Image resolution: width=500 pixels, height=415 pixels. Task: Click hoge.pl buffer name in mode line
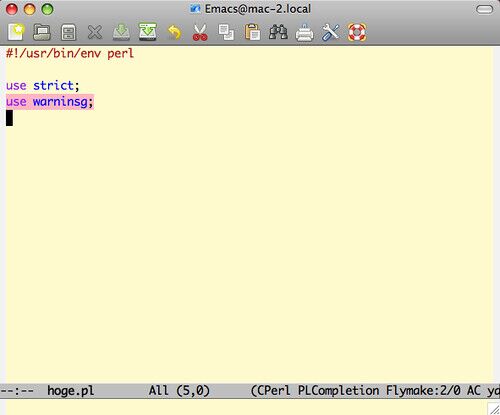coord(71,390)
